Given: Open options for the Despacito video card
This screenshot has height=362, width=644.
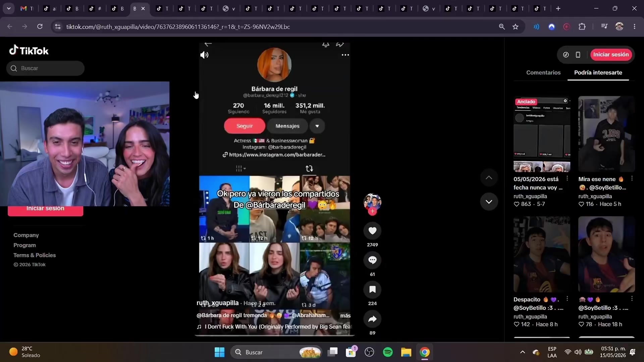Looking at the screenshot, I should tap(567, 299).
